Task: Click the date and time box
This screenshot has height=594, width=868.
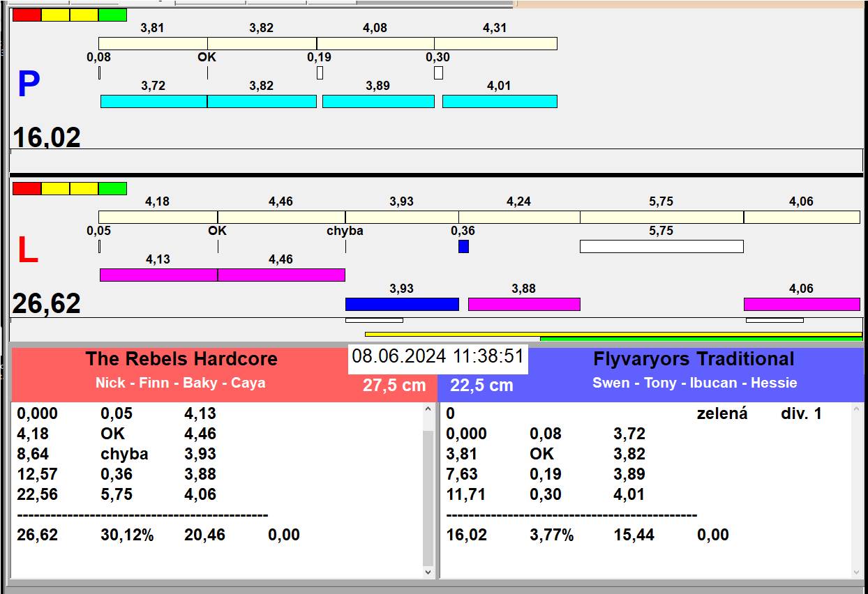Action: 437,357
